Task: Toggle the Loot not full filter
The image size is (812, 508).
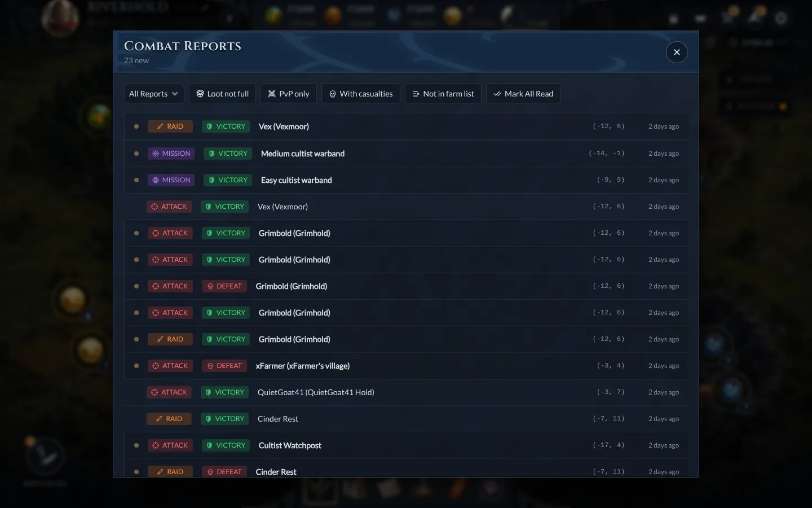Action: pyautogui.click(x=222, y=94)
